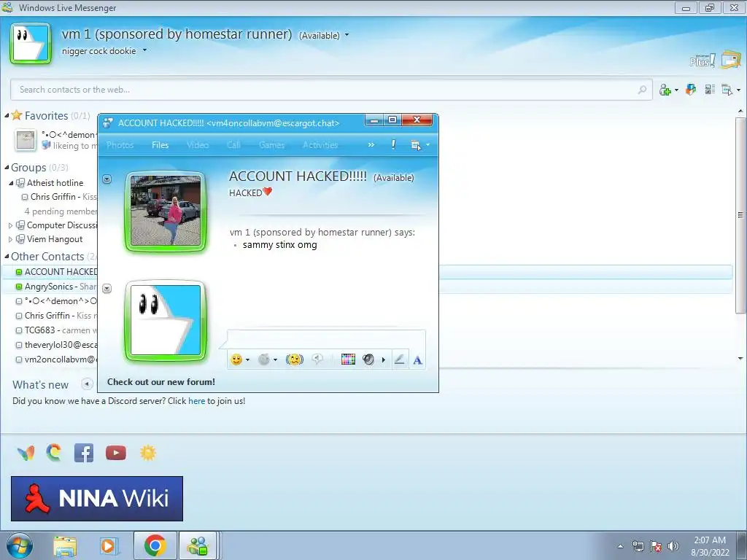Open File Explorer from the taskbar

click(65, 546)
